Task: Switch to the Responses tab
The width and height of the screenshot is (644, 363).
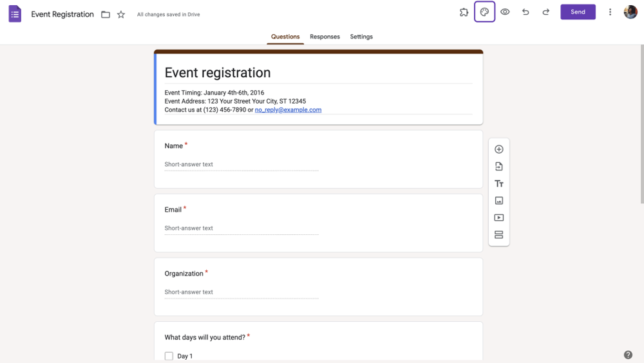Action: pos(325,37)
